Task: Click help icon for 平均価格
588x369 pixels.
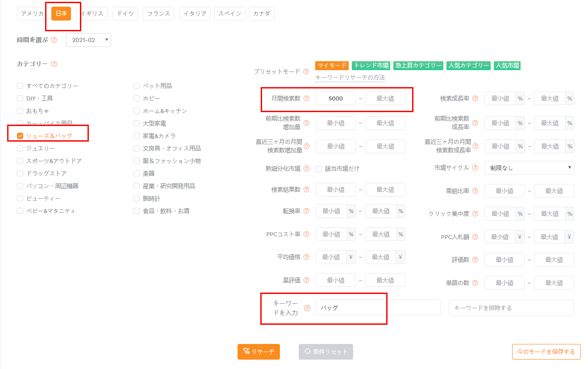Action: tap(306, 257)
